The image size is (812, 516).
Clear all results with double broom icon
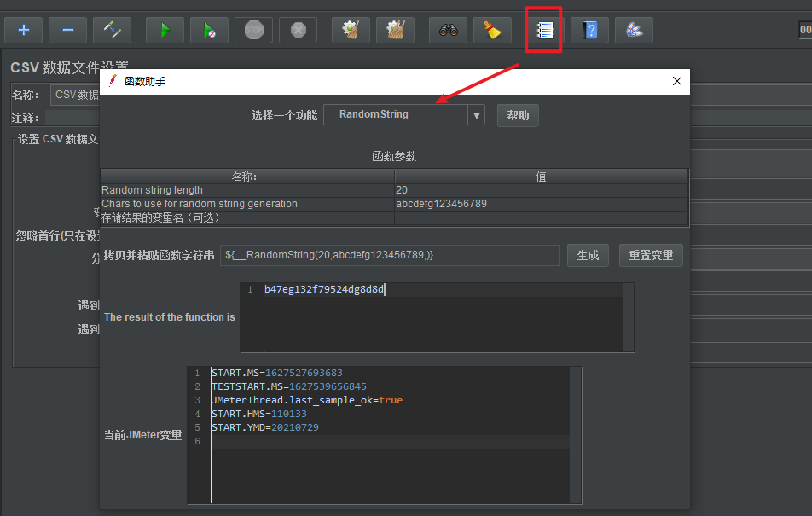coord(395,30)
